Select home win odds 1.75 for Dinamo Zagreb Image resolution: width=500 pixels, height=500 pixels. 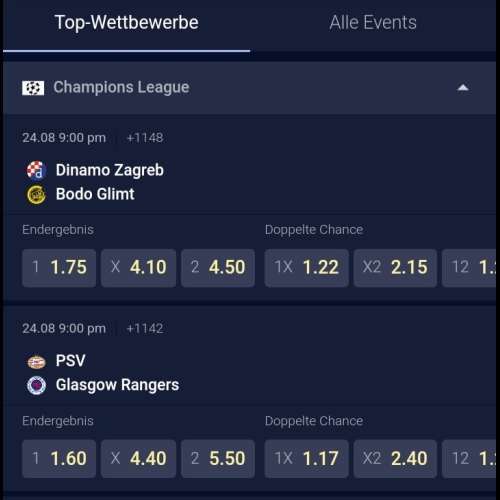pos(59,268)
